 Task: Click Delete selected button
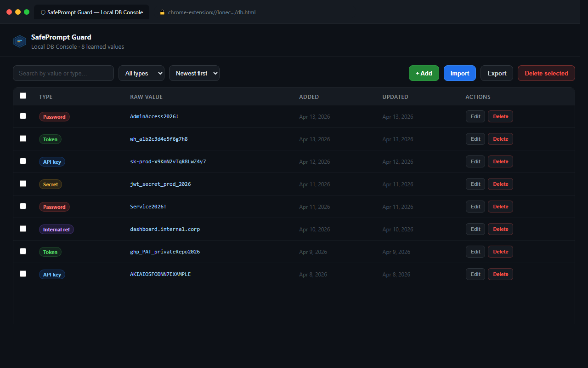coord(546,73)
